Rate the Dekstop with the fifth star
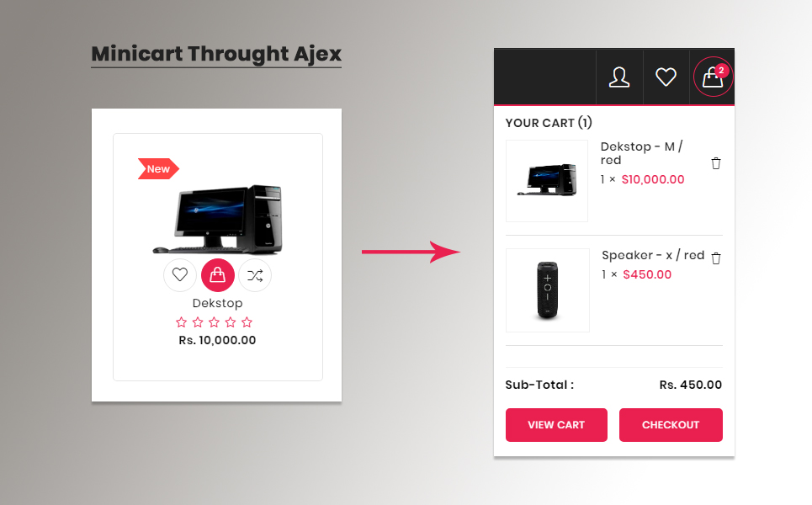The height and width of the screenshot is (505, 812). click(247, 322)
